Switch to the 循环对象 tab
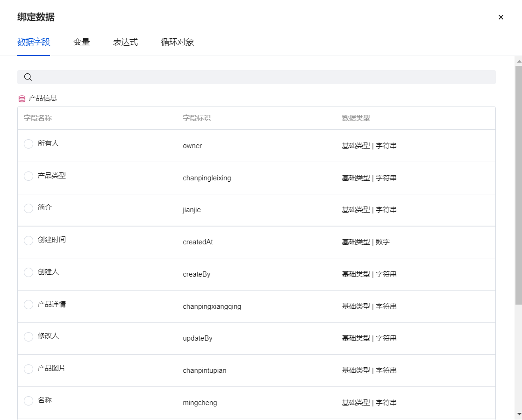 click(178, 42)
